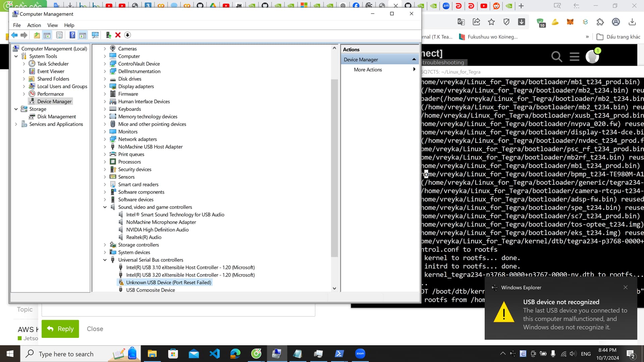The image size is (644, 362).
Task: Expand the Network adapters category
Action: click(105, 139)
